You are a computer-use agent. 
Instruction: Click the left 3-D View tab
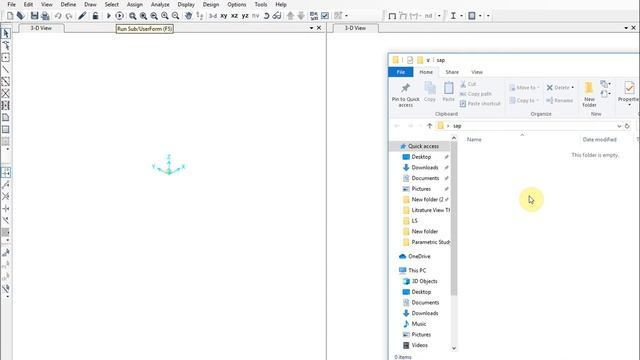[x=41, y=28]
